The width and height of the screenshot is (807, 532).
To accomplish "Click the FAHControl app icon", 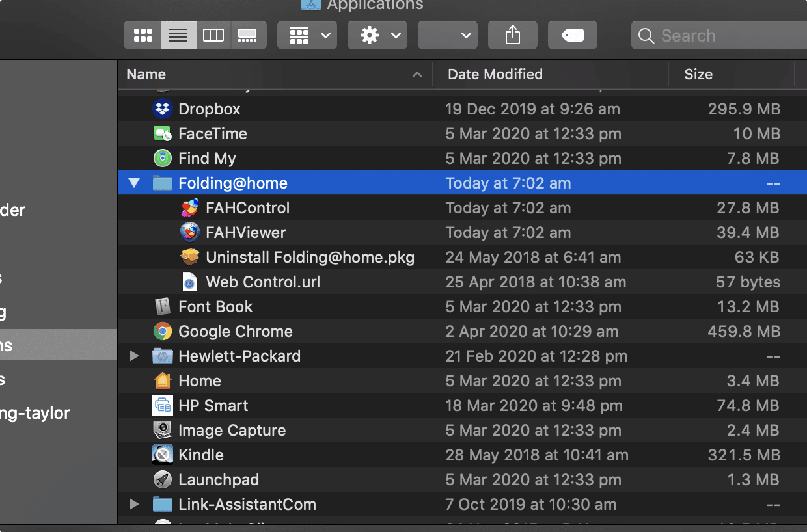I will pyautogui.click(x=189, y=207).
